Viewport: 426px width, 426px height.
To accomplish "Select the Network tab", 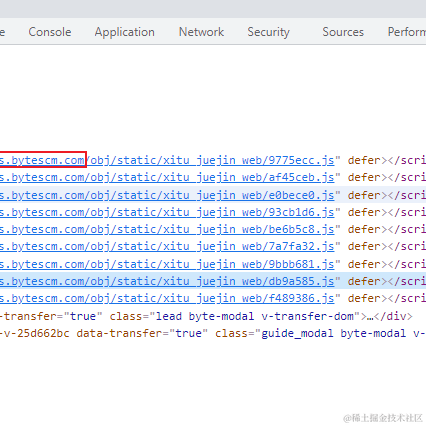I will pyautogui.click(x=201, y=32).
